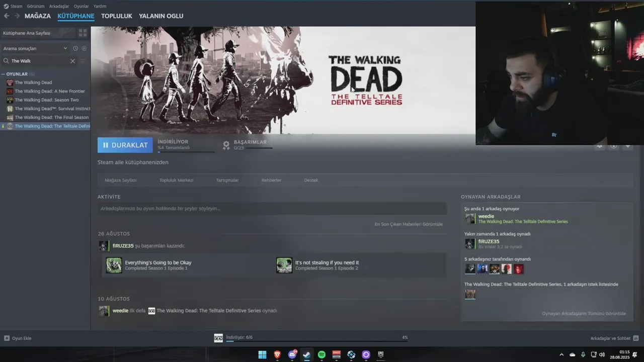
Task: Click the ready-to-play filter icon
Action: [x=84, y=48]
